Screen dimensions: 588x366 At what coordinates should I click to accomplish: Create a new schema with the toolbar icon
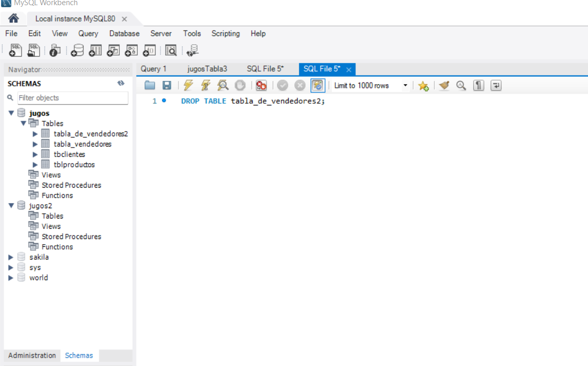point(77,50)
